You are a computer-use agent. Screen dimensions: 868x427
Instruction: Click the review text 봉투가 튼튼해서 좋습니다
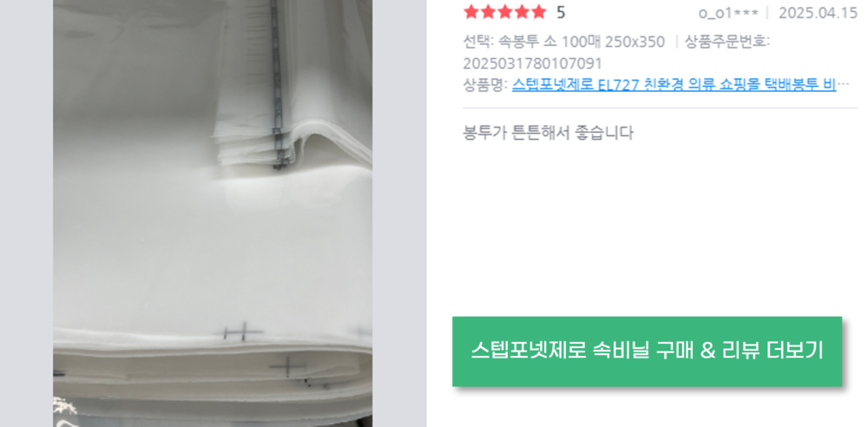click(x=548, y=133)
